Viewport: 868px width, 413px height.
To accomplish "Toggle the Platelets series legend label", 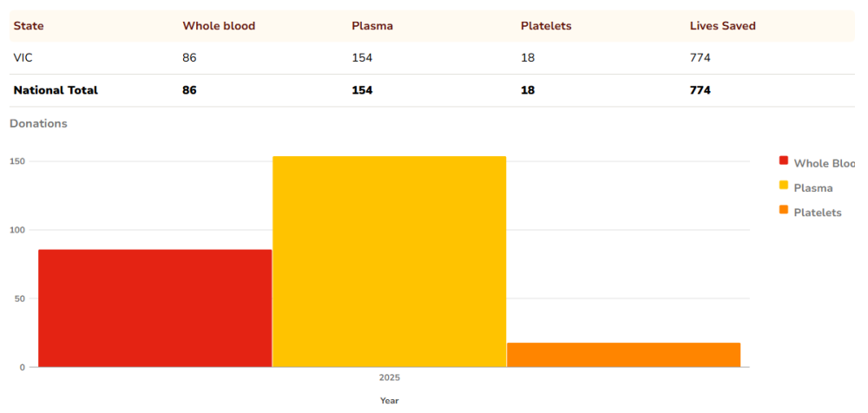I will 817,213.
